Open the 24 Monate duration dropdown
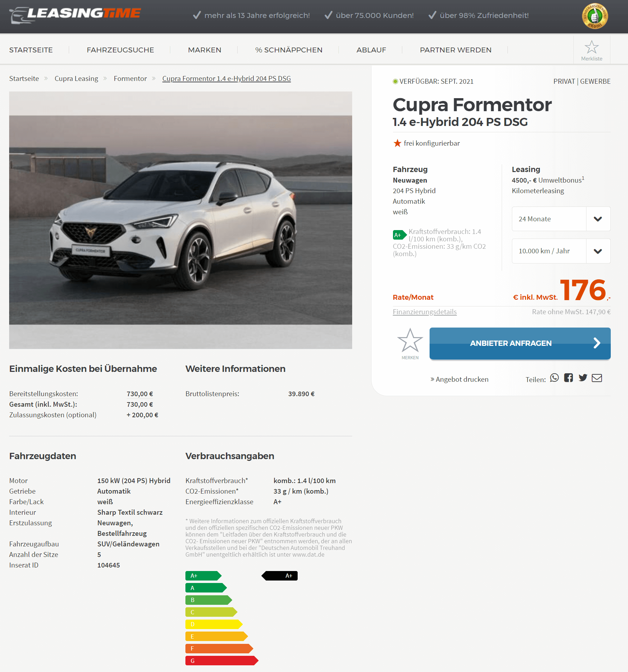The height and width of the screenshot is (672, 628). click(x=561, y=219)
